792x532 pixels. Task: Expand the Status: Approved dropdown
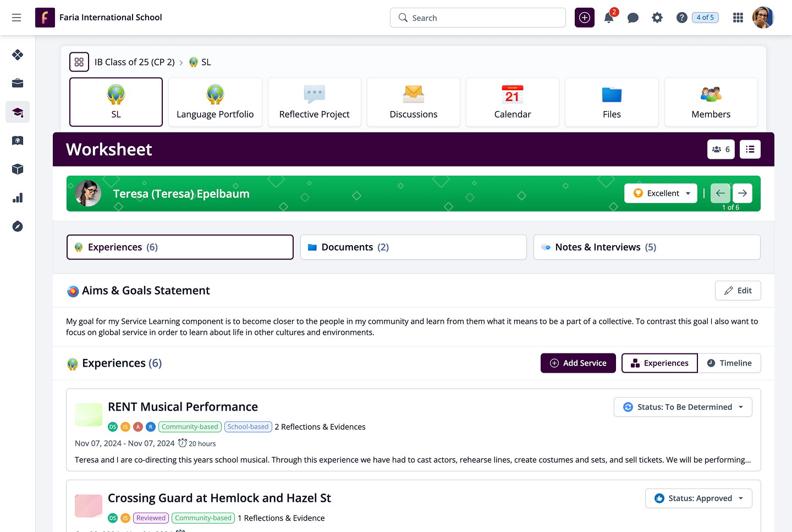pyautogui.click(x=698, y=498)
